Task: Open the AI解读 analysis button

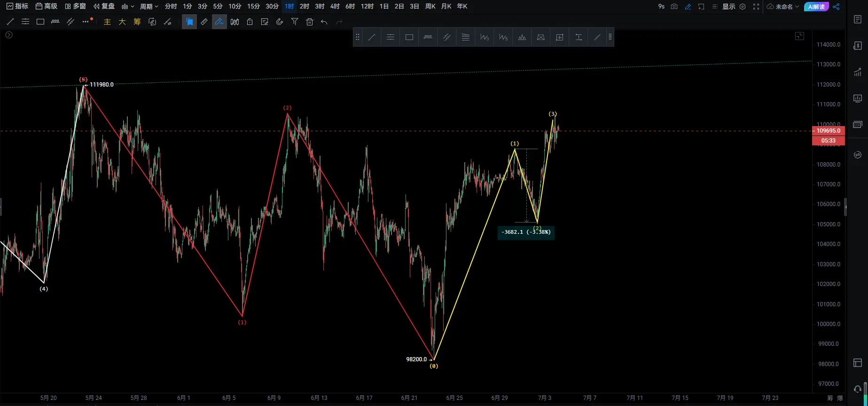Action: point(816,7)
